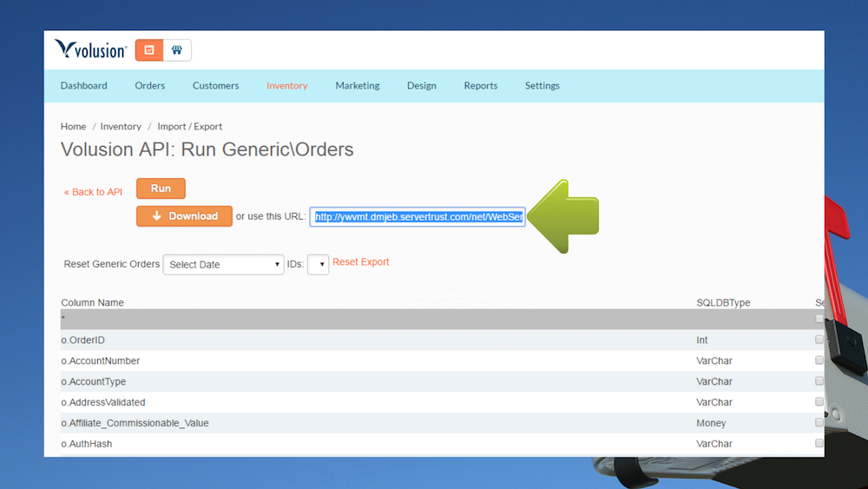This screenshot has height=489, width=868.
Task: Click the Column Name header
Action: pyautogui.click(x=93, y=303)
